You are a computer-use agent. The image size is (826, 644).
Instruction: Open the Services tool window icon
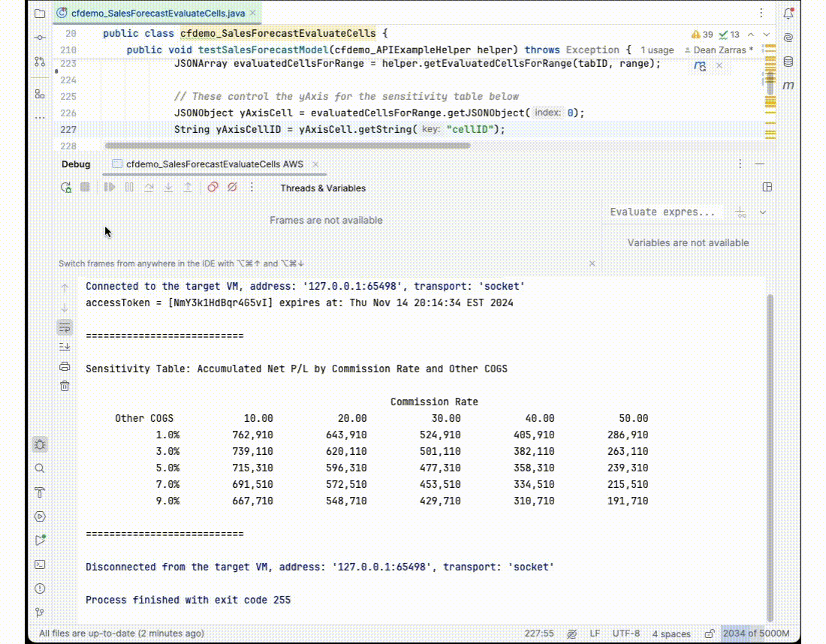(40, 516)
